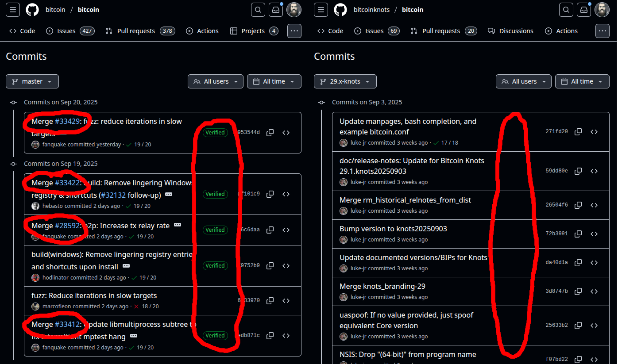Copy SHA 271fd20 of Update manpages commit
The height and width of the screenshot is (364, 618).
[x=578, y=132]
